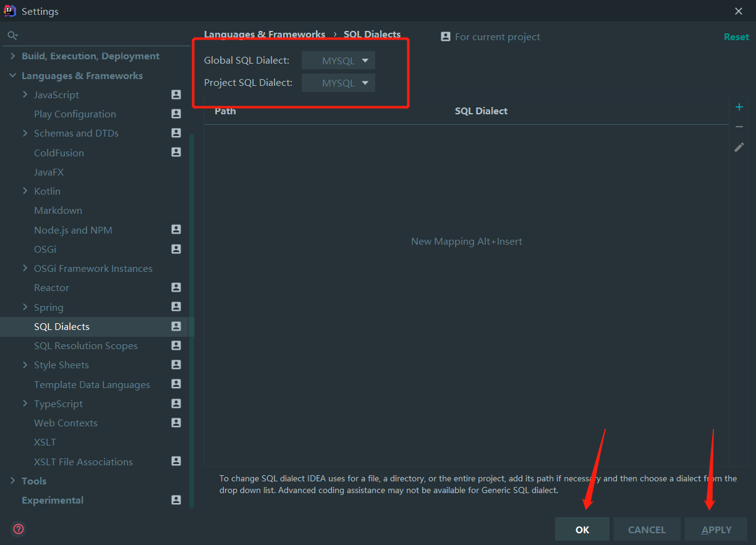The image size is (756, 545).
Task: Click the project icon beside OSGi
Action: coord(176,249)
